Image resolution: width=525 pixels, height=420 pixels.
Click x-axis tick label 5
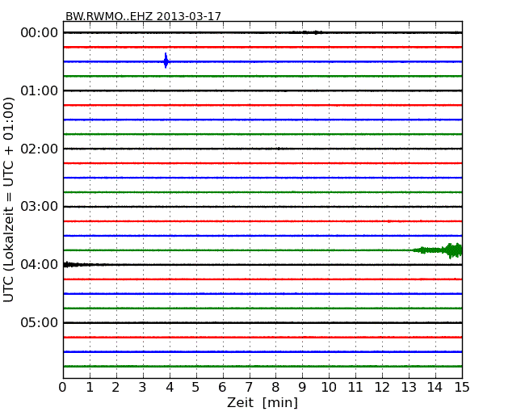click(196, 388)
